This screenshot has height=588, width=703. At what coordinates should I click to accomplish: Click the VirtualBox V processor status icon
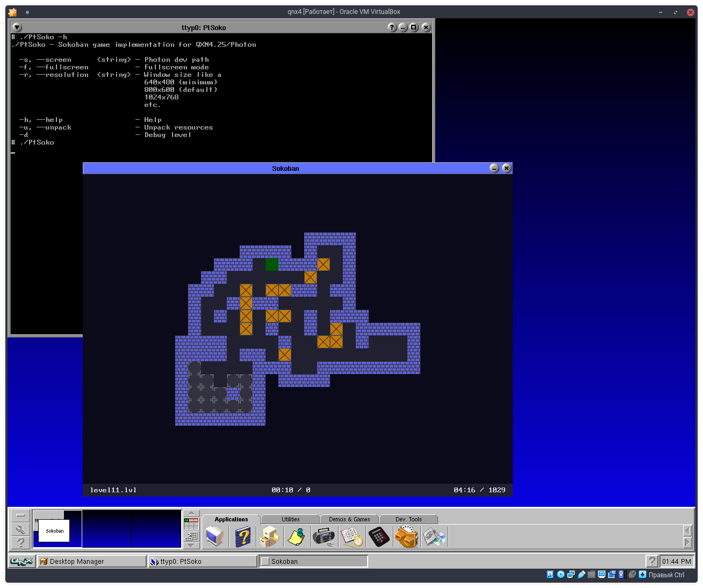(x=622, y=575)
